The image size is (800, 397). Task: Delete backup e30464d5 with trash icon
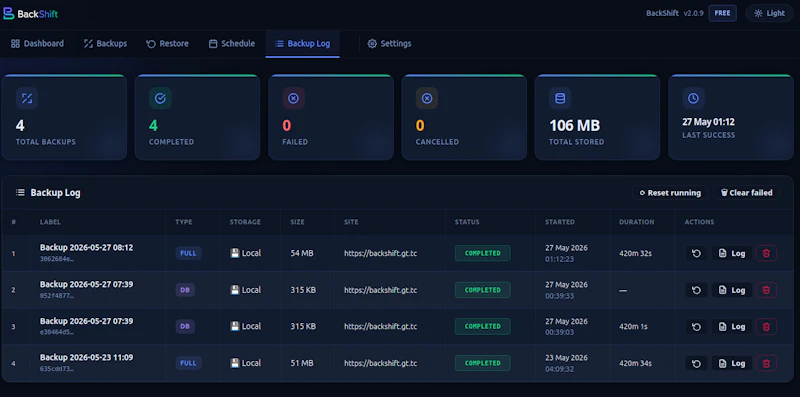766,327
